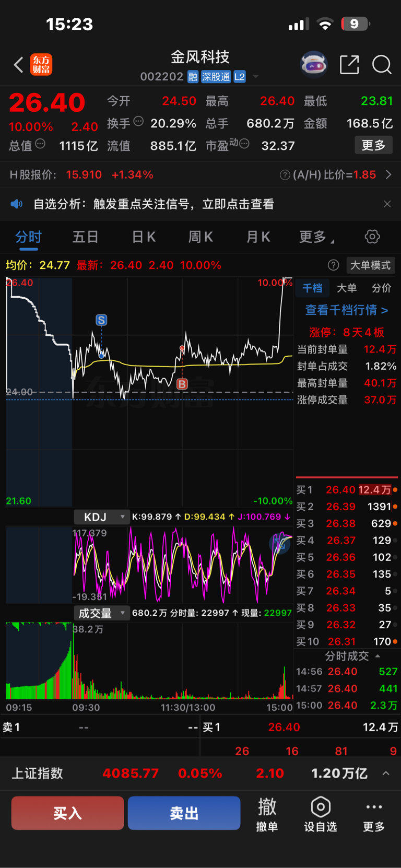Tap info icon beside 换手
Screen dimensions: 401x868
coord(138,121)
